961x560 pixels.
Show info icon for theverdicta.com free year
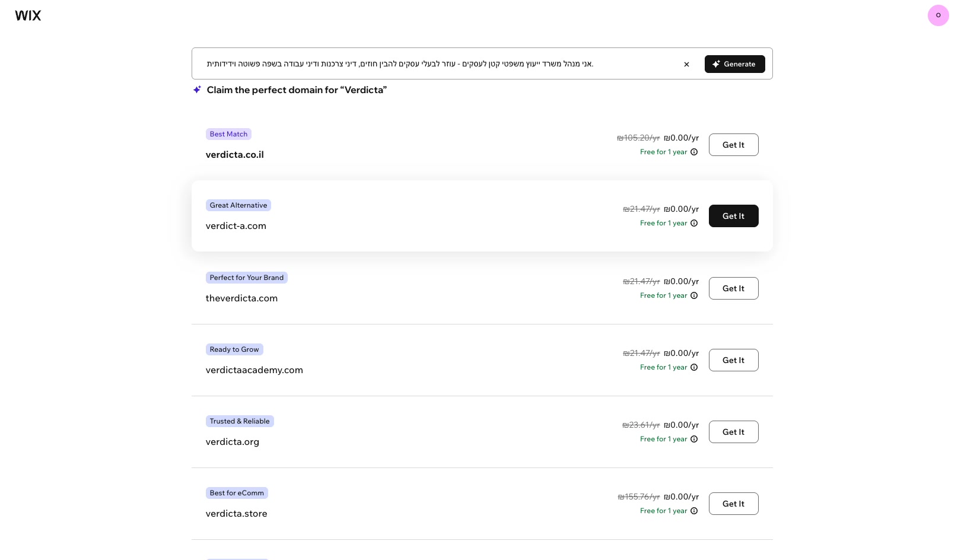[x=694, y=295]
